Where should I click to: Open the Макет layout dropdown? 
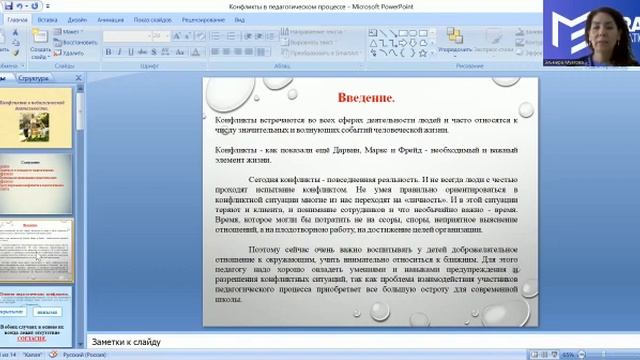tap(69, 32)
